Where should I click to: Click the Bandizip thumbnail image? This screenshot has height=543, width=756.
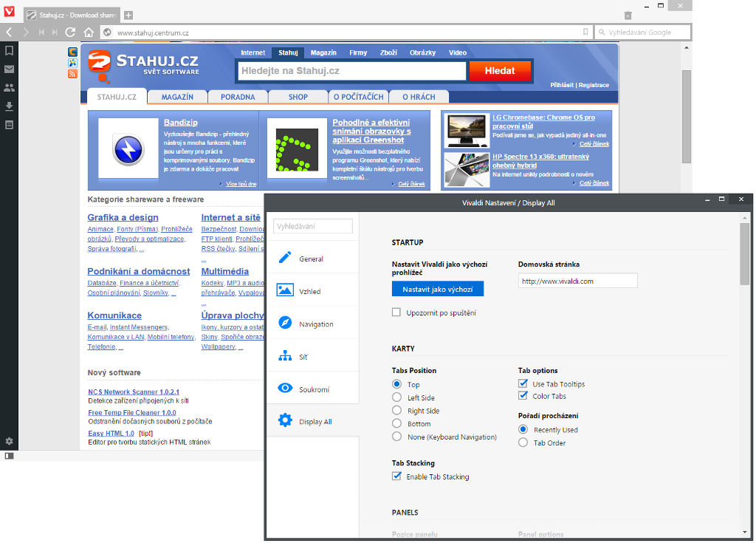128,148
